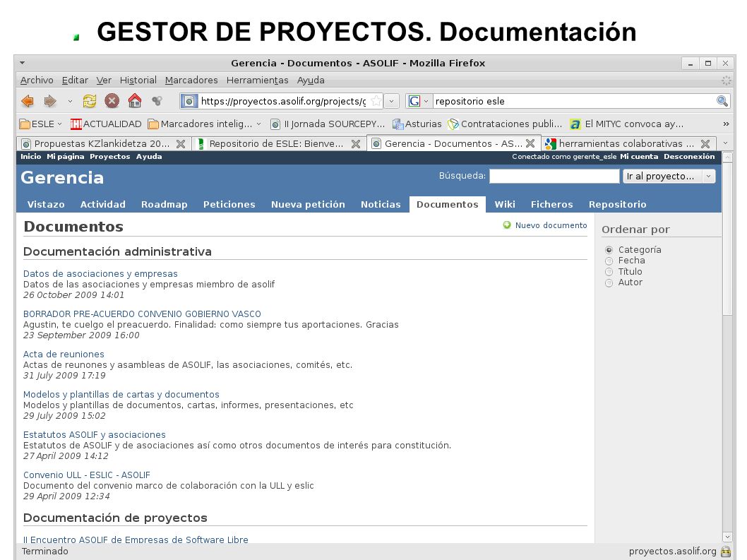Open the Asturias bookmark

[x=417, y=124]
